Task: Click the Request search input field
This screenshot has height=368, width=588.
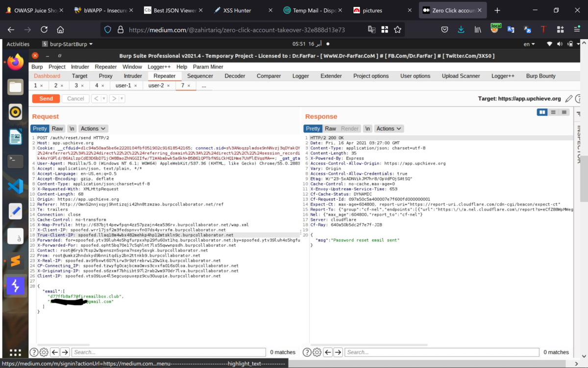Action: 169,352
